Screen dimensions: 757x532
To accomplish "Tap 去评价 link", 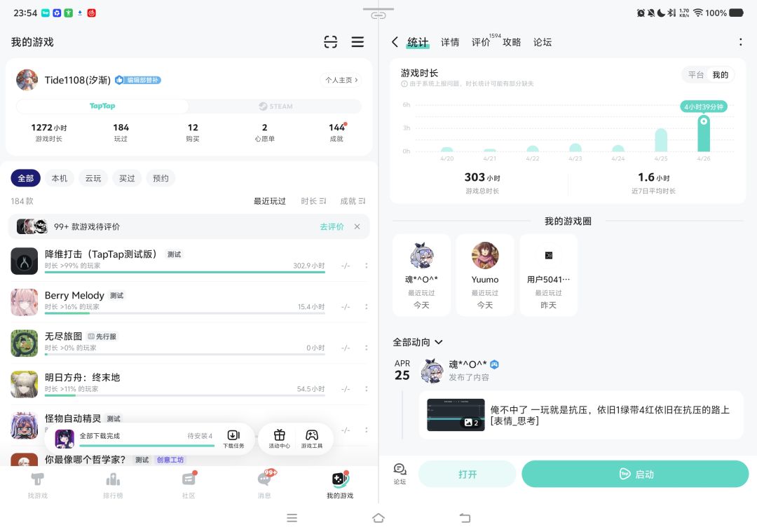I will tap(332, 226).
